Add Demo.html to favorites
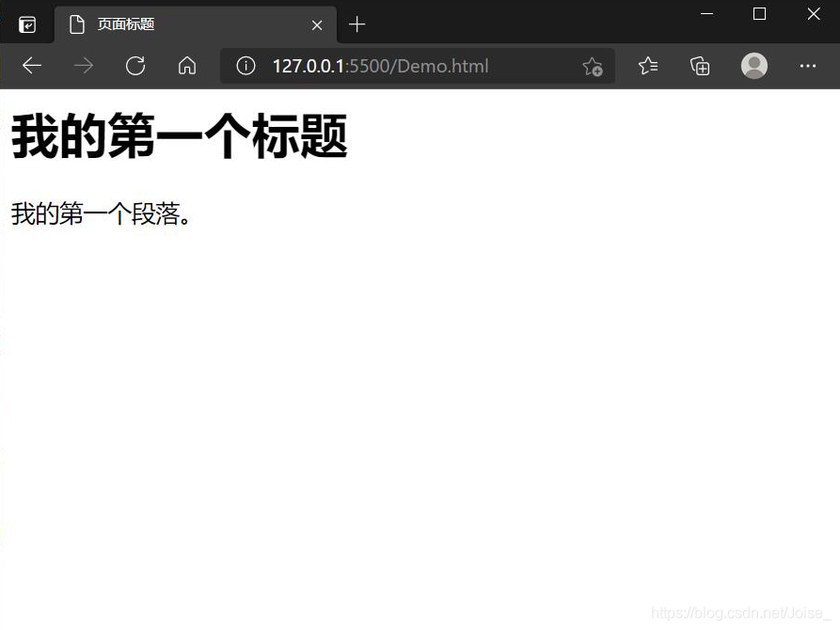 [593, 66]
